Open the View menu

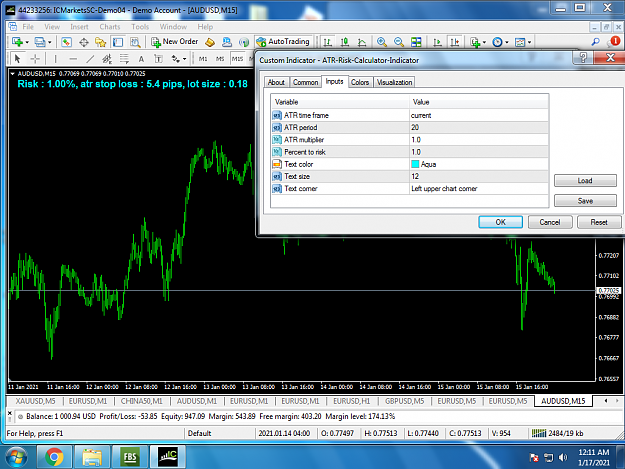point(52,27)
